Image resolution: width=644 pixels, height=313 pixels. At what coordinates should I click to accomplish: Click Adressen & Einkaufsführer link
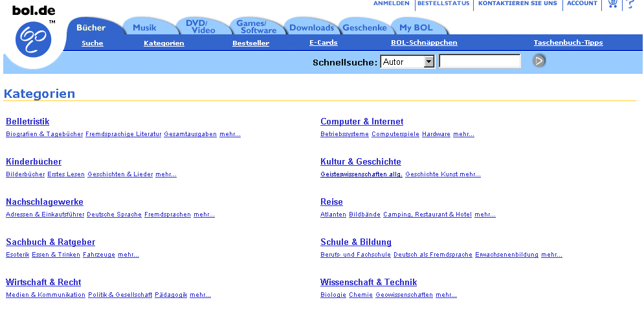click(x=45, y=214)
